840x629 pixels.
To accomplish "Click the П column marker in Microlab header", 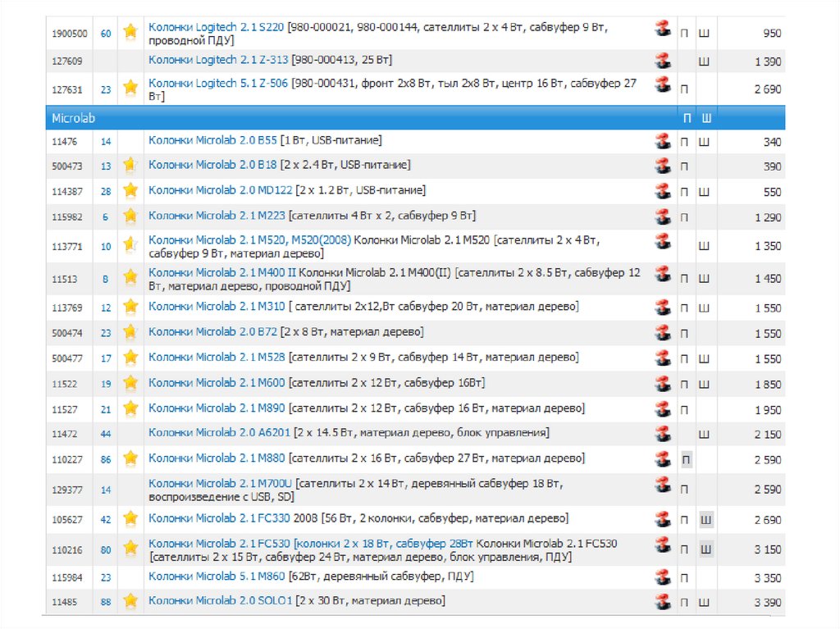I will (x=687, y=118).
